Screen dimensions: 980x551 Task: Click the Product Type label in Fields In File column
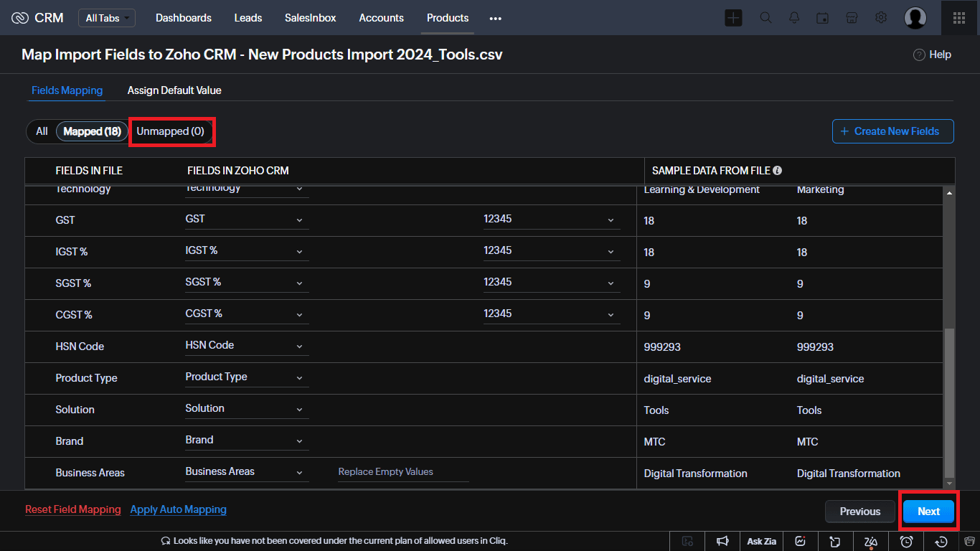click(86, 378)
